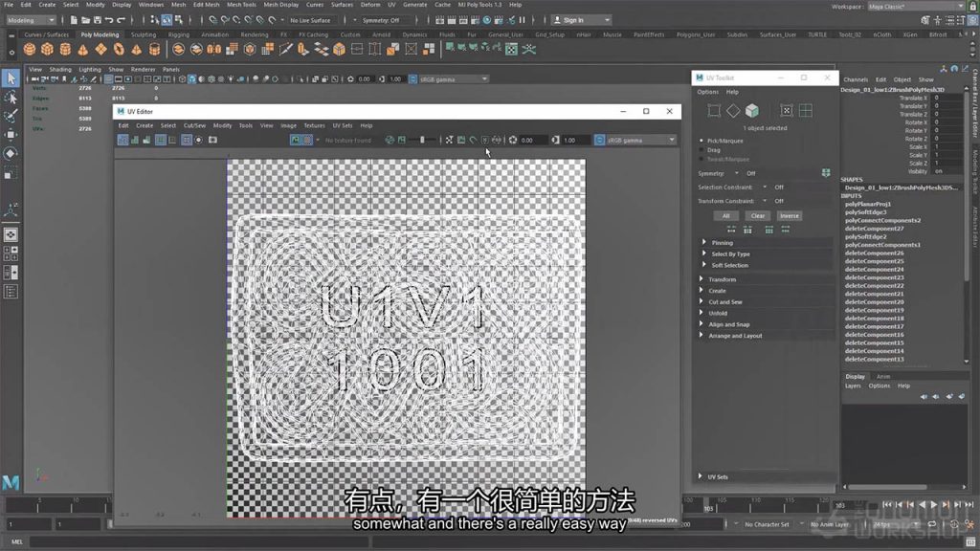
Task: Open the Modeling menu set dropdown
Action: [31, 20]
